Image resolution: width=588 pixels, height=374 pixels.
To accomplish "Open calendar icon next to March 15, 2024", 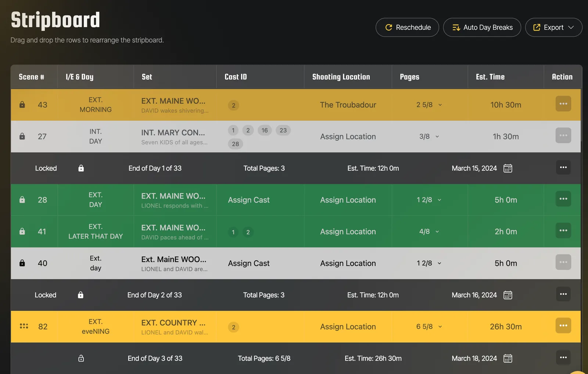I will 508,168.
